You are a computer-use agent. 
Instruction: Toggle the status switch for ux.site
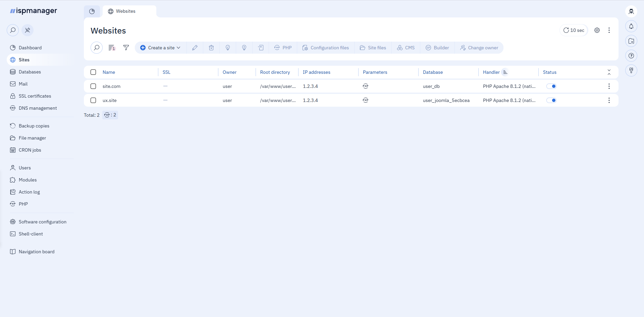551,100
